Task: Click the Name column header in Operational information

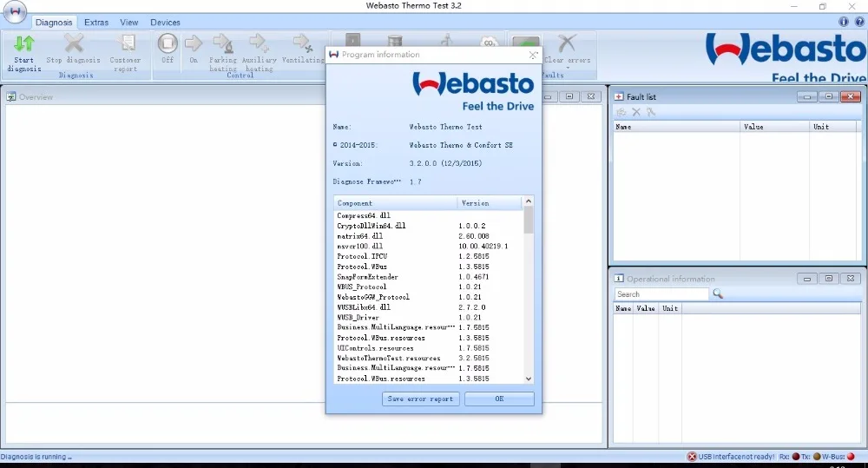Action: [623, 308]
